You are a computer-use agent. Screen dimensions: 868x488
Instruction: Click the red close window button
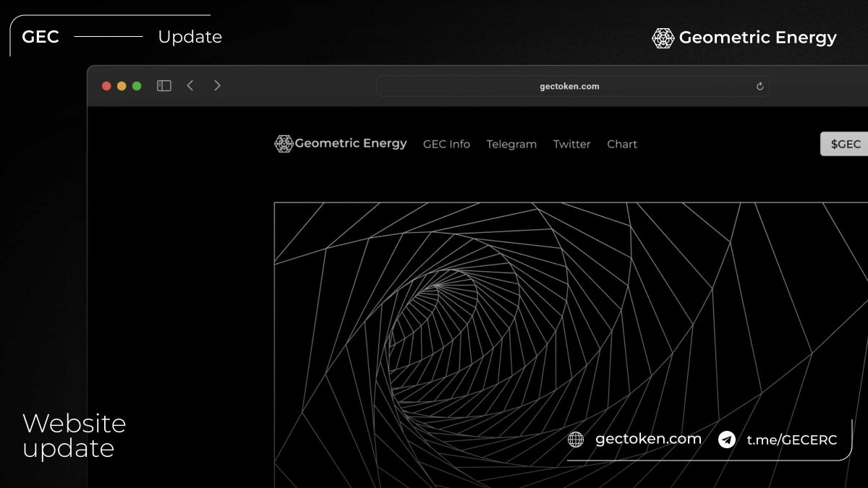(106, 86)
